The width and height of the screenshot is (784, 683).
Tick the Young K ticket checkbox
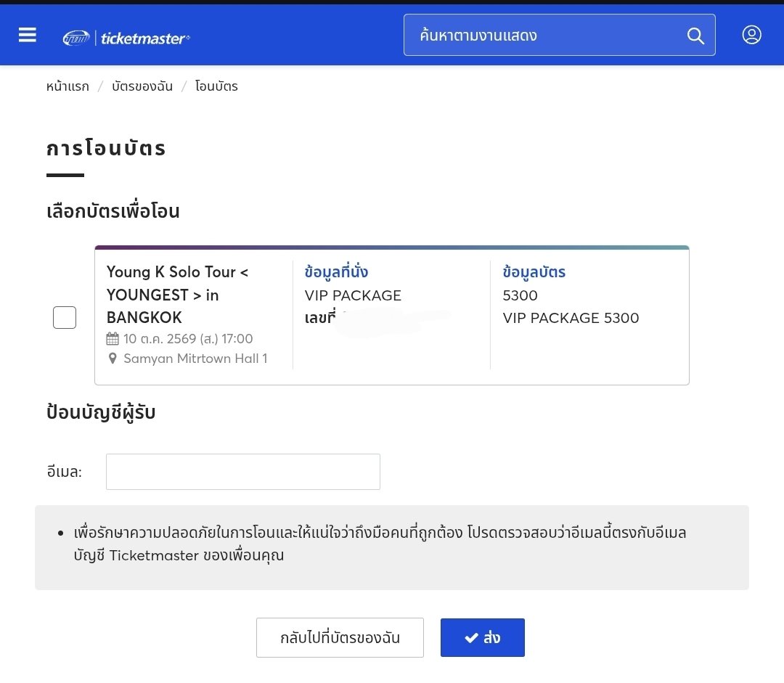(65, 317)
